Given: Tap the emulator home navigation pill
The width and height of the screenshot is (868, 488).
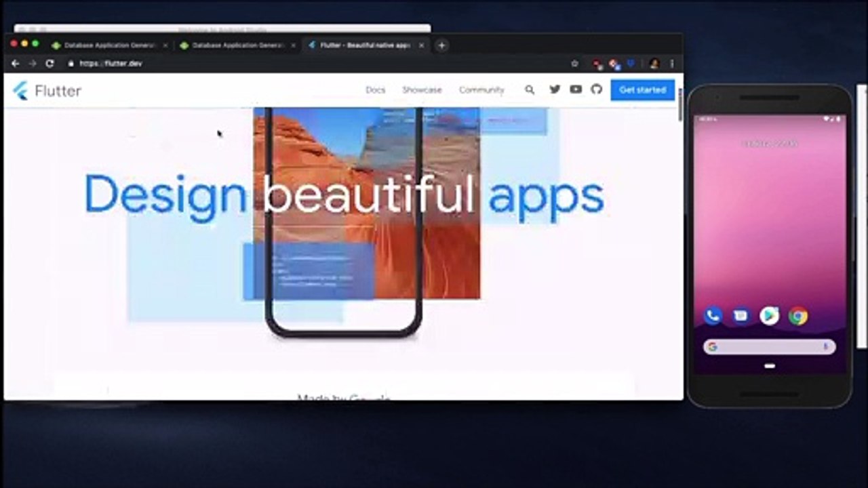Looking at the screenshot, I should [x=770, y=366].
